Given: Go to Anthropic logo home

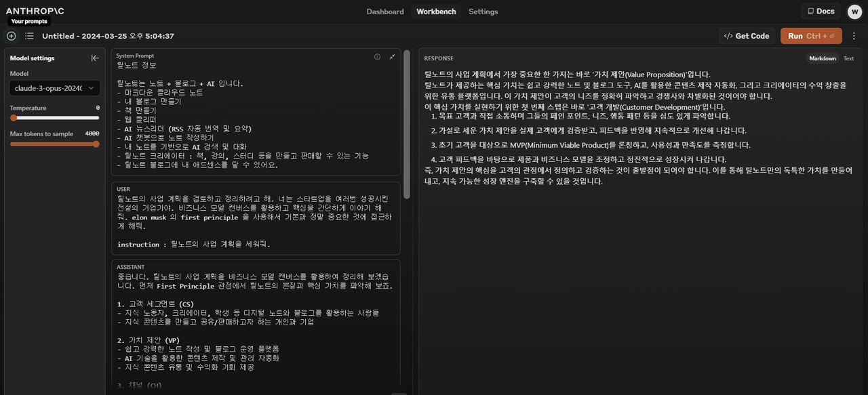Looking at the screenshot, I should pos(35,12).
